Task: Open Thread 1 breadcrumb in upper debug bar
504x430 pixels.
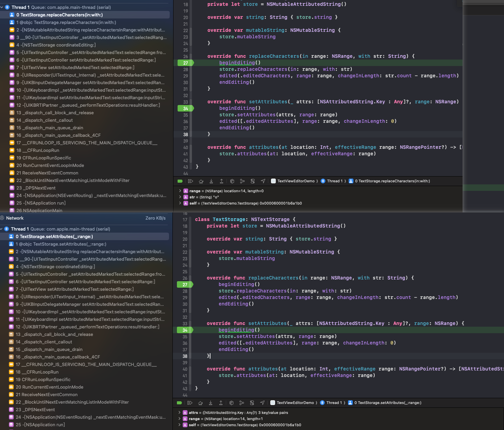Action: (x=334, y=181)
